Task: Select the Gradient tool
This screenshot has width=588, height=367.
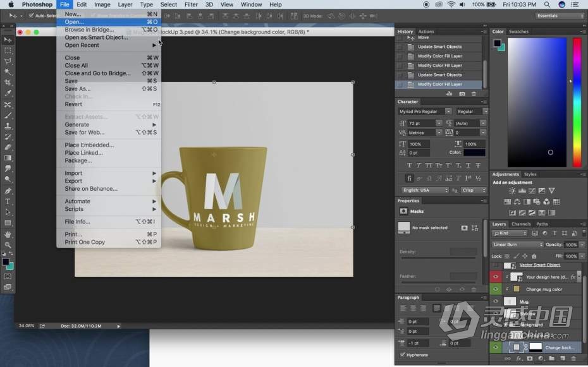Action: pyautogui.click(x=8, y=159)
